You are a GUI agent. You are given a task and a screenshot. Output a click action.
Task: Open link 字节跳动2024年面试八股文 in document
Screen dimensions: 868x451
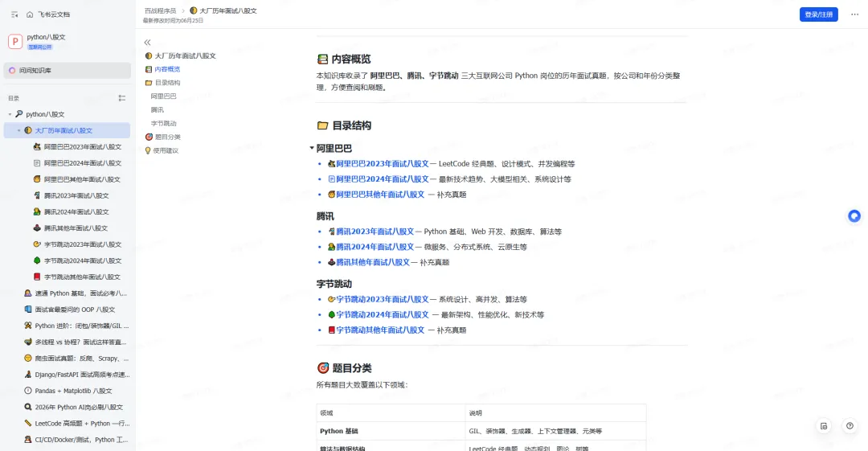382,314
